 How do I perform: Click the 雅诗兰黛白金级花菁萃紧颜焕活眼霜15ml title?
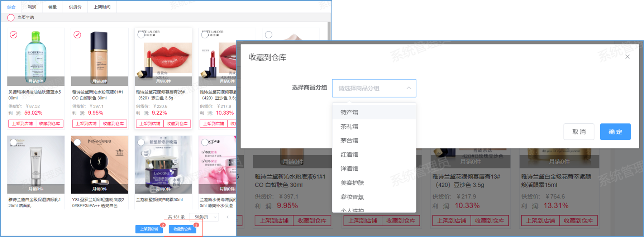(x=556, y=181)
